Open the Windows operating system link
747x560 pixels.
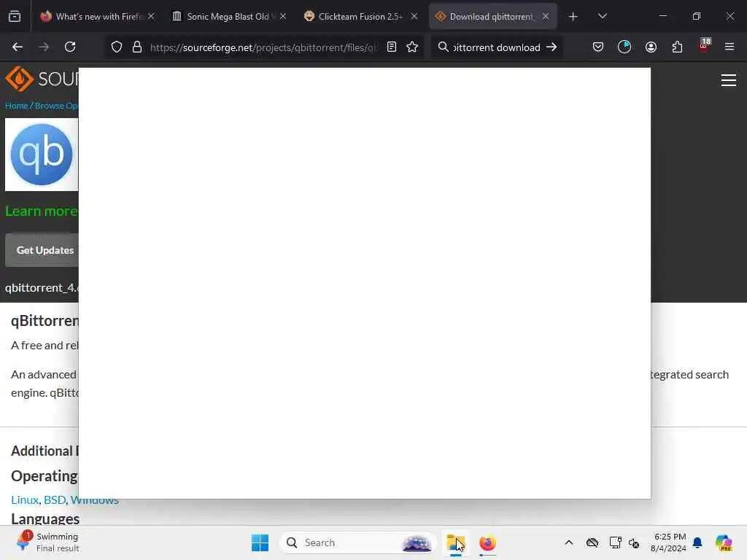(x=95, y=500)
